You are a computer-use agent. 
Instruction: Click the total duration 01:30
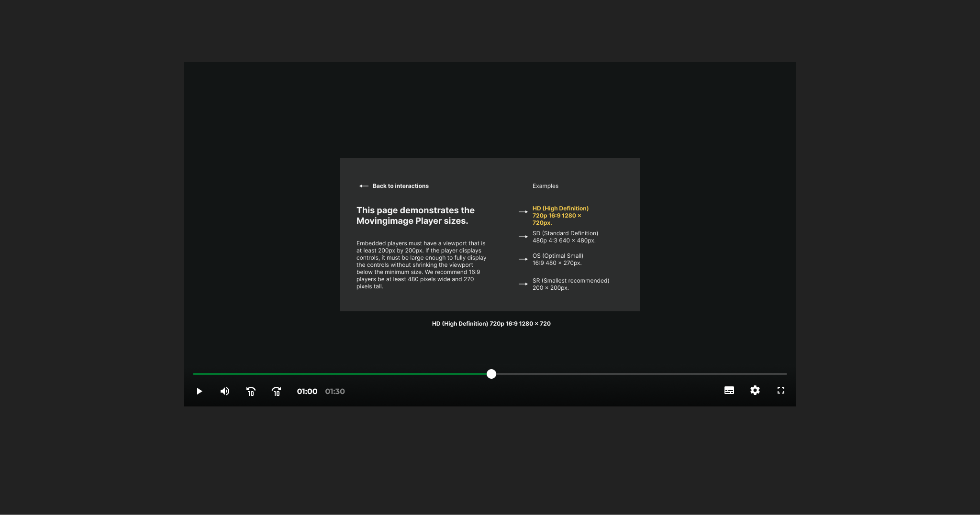coord(335,391)
